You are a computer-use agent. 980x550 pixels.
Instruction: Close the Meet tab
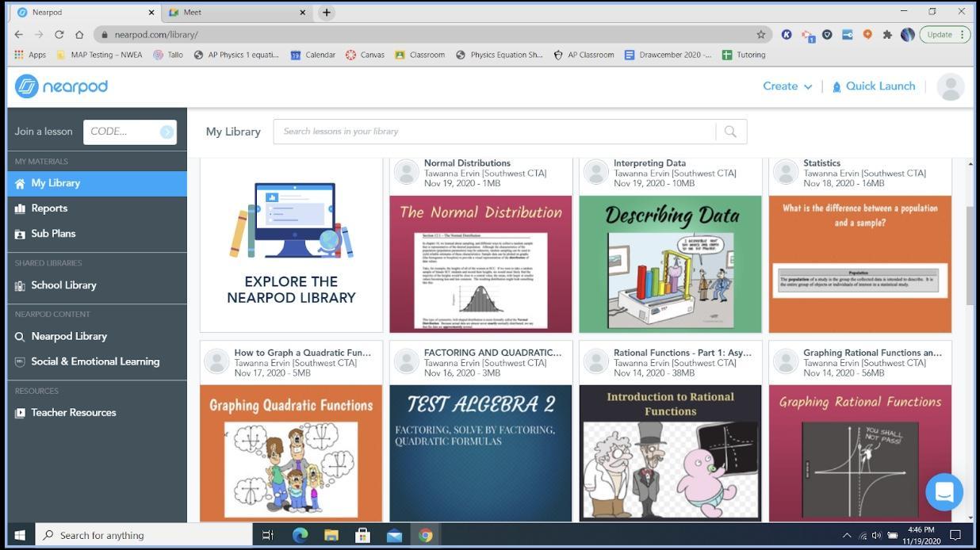pos(302,13)
